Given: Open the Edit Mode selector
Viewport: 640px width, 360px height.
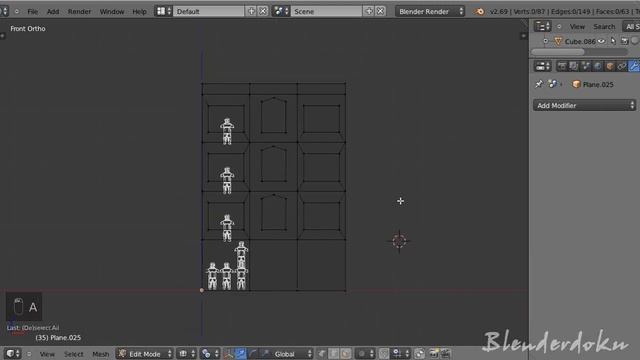Looking at the screenshot, I should (x=144, y=353).
